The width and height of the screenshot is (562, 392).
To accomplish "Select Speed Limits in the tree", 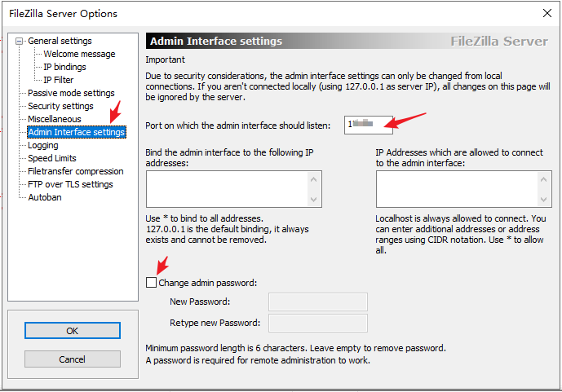I will 52,158.
